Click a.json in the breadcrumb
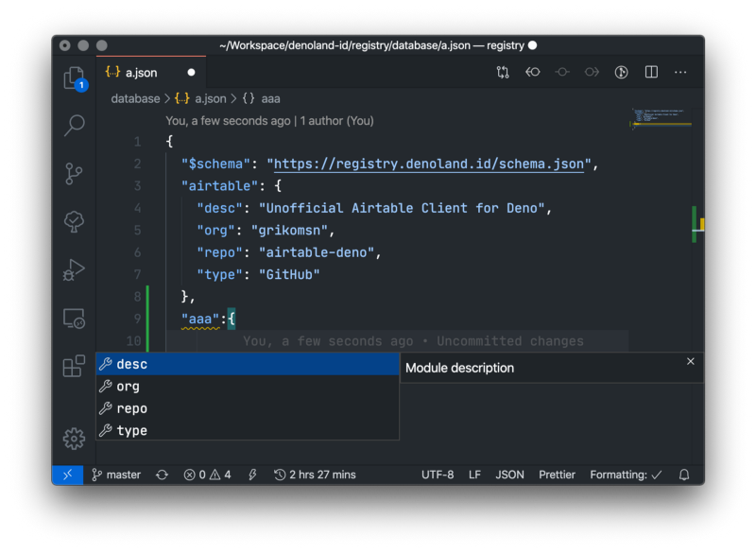 pos(210,99)
